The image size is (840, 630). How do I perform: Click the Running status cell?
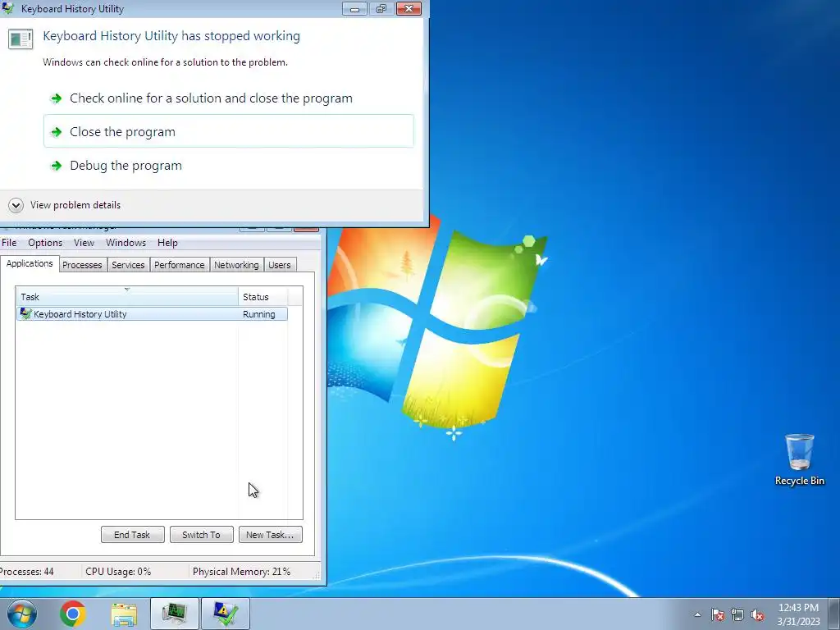pyautogui.click(x=258, y=314)
